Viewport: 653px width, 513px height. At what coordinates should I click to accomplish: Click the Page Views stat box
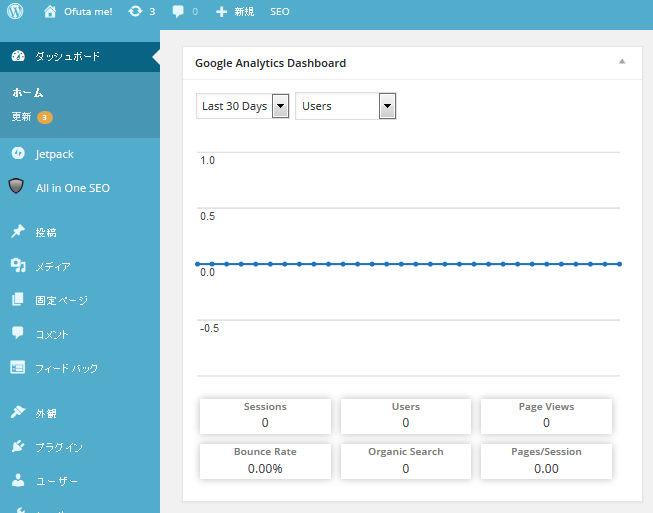546,416
